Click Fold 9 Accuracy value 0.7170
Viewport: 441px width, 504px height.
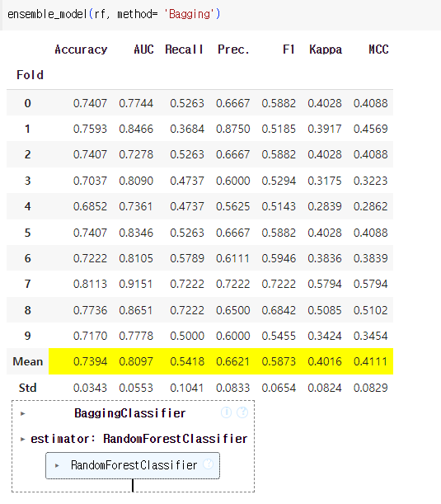[x=90, y=336]
